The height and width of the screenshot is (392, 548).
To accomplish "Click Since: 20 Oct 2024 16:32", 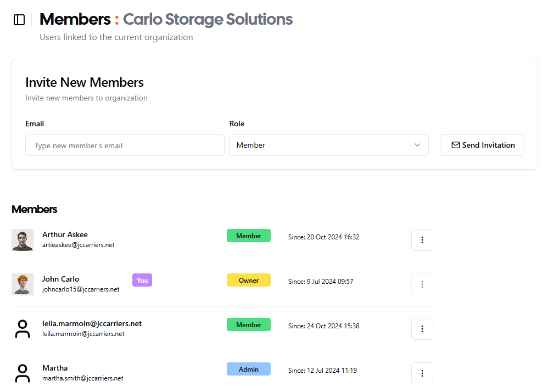I will pos(323,237).
